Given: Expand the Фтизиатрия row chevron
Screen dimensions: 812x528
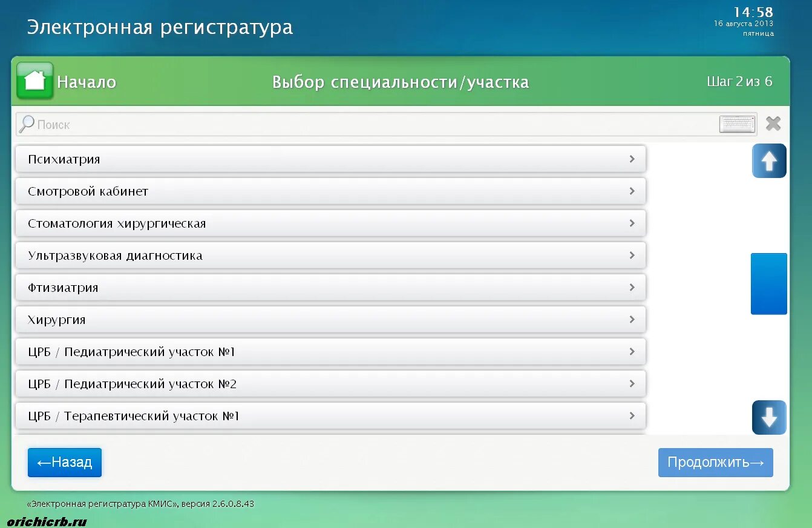Looking at the screenshot, I should pos(632,287).
